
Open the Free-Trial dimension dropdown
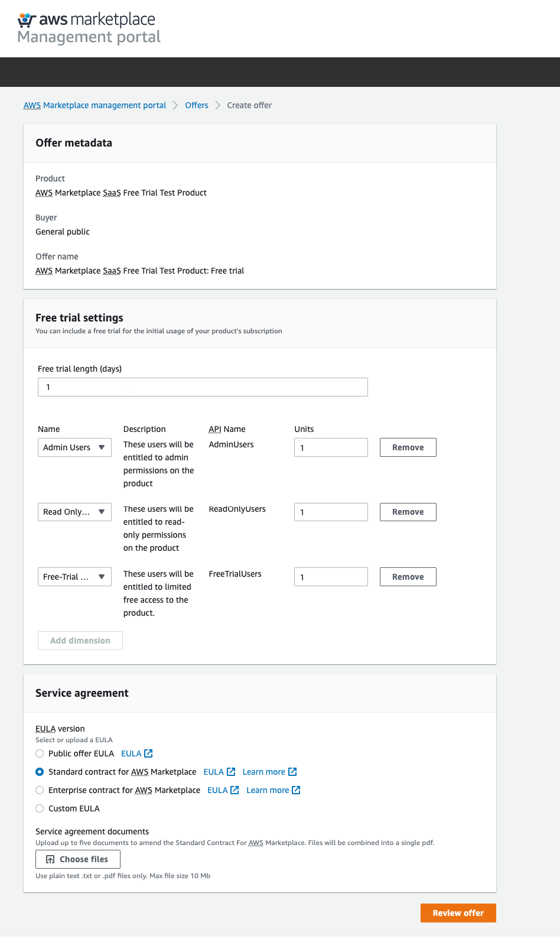74,577
